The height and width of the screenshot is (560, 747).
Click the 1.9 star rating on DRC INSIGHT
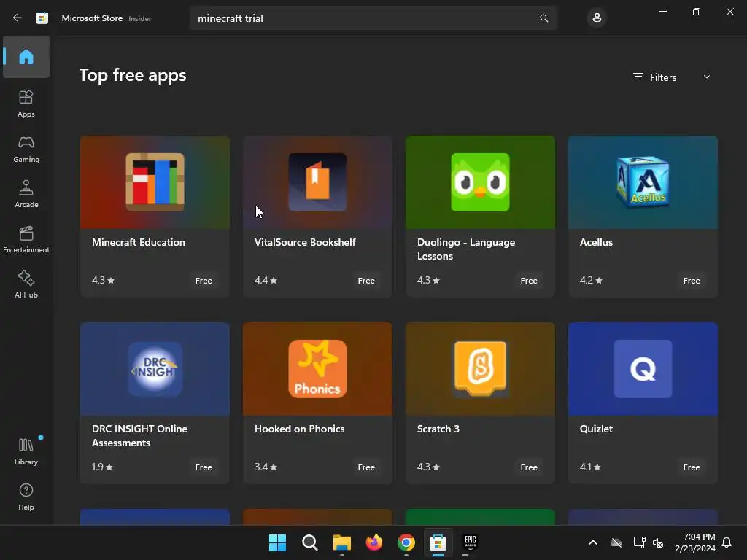[x=102, y=467]
